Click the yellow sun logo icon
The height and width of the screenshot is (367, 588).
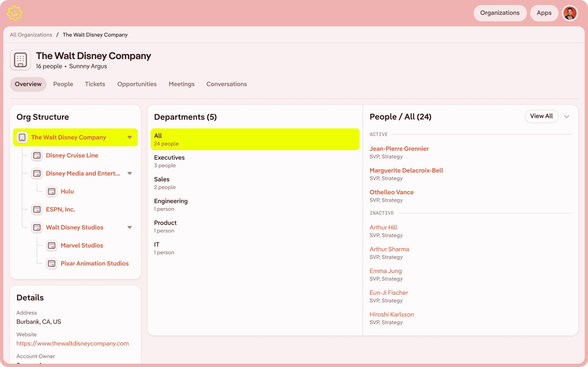coord(15,13)
